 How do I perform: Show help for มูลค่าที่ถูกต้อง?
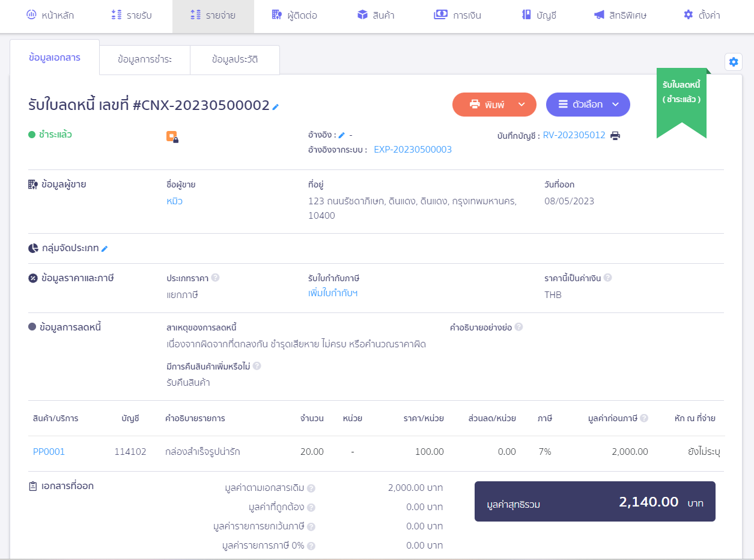[x=311, y=508]
